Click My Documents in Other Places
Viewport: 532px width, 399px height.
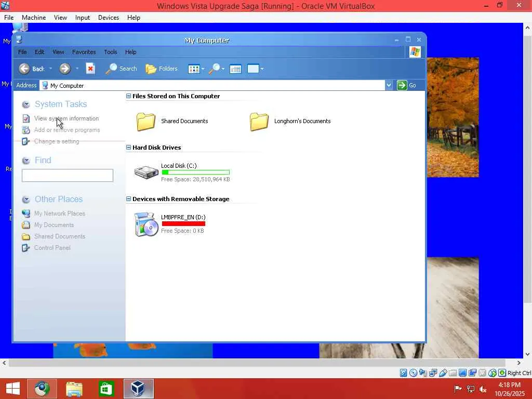click(x=54, y=225)
